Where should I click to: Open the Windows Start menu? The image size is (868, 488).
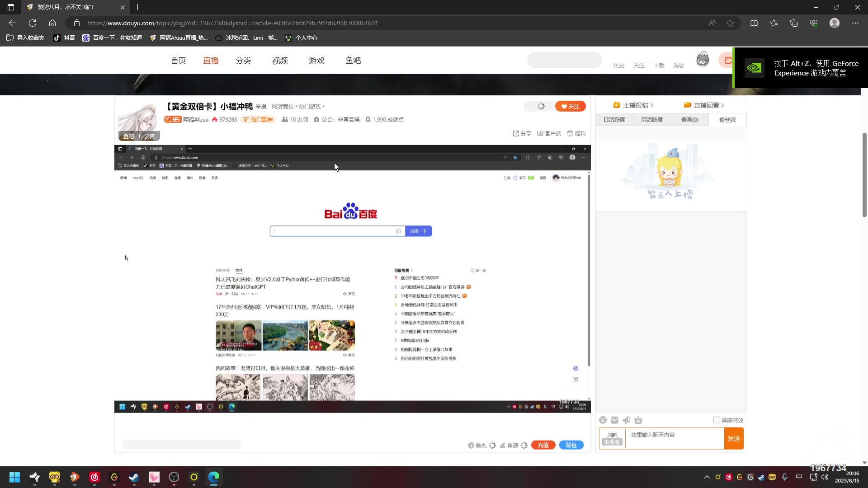(14, 477)
